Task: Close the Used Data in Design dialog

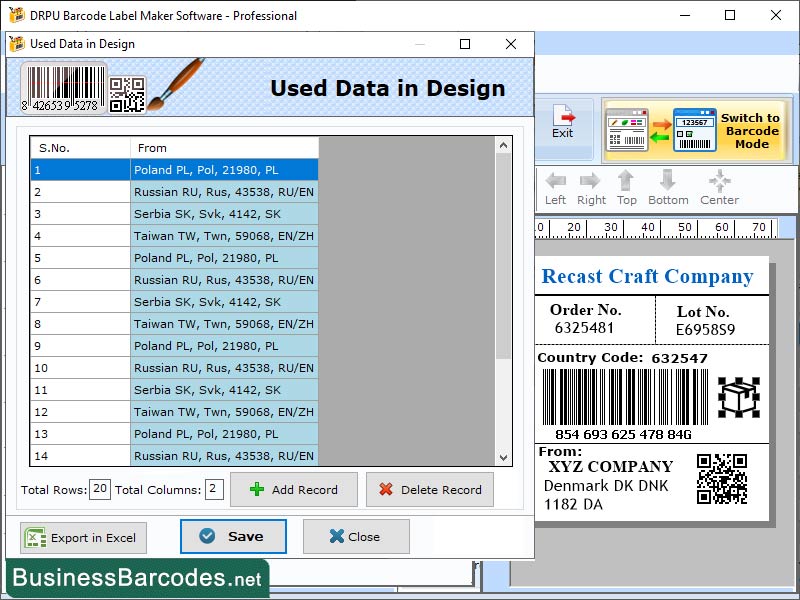Action: 355,537
